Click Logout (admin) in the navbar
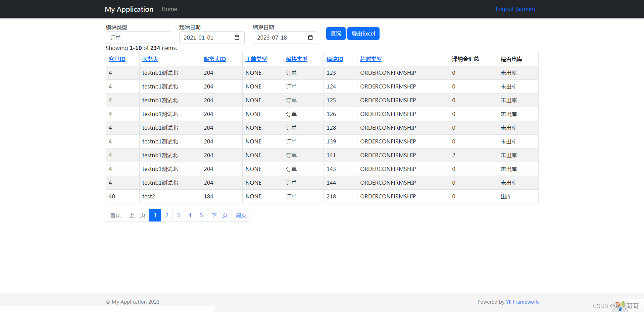644x312 pixels. click(x=515, y=9)
